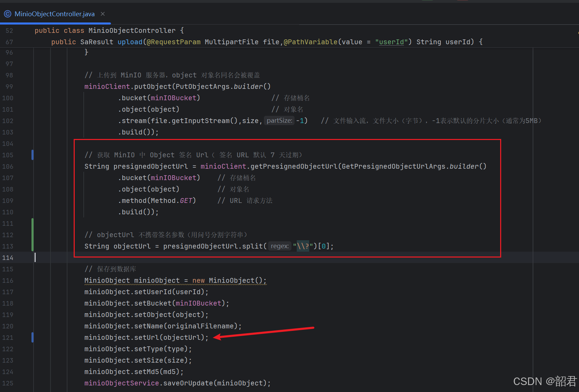This screenshot has width=579, height=392.
Task: Click the partSize inlay hint on the stream line
Action: pyautogui.click(x=279, y=121)
